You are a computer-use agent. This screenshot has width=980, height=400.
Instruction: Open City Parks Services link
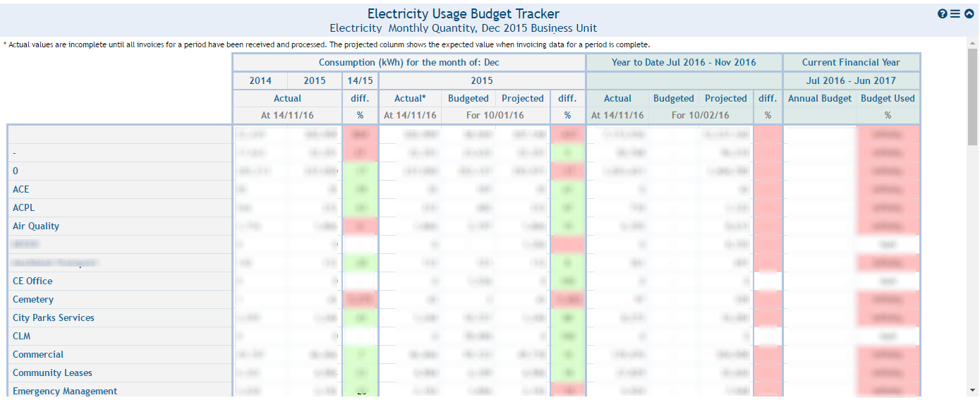pyautogui.click(x=54, y=317)
